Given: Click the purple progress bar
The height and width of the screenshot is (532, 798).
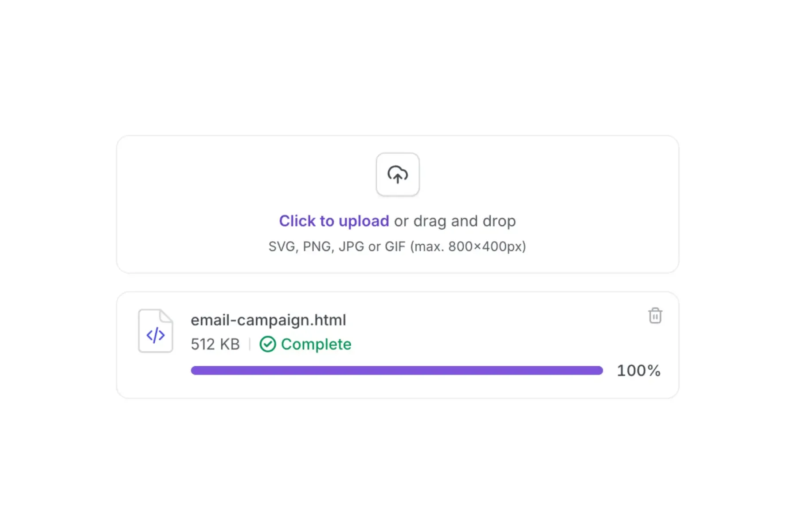Looking at the screenshot, I should coord(397,370).
